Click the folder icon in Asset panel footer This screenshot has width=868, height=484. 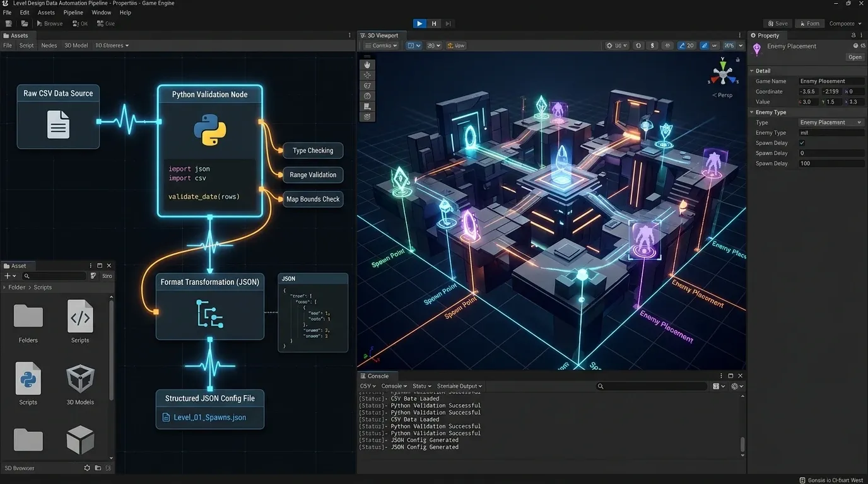tap(98, 468)
